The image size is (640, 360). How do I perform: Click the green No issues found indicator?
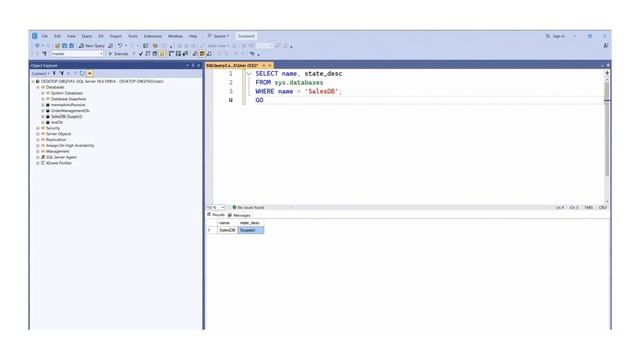248,207
